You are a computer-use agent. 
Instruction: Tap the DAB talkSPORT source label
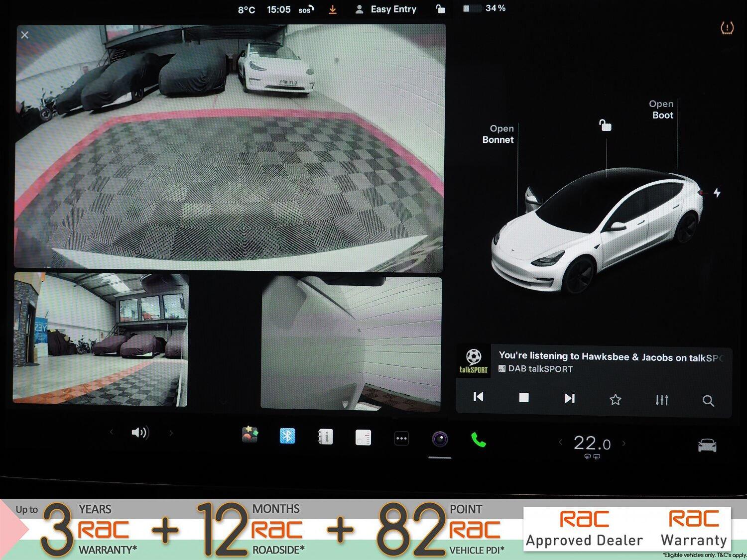click(535, 369)
